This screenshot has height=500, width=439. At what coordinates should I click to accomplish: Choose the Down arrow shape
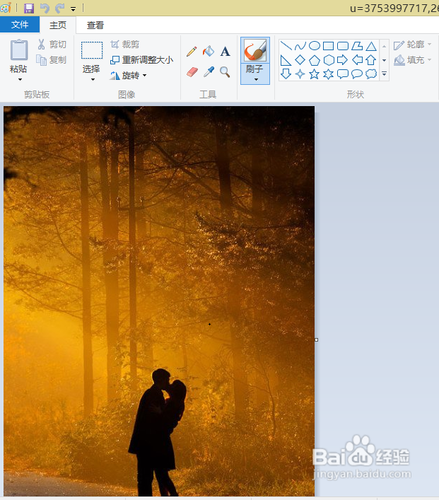286,74
